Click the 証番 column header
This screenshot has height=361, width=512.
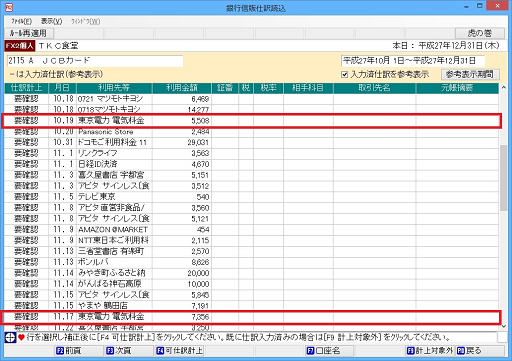tap(225, 88)
